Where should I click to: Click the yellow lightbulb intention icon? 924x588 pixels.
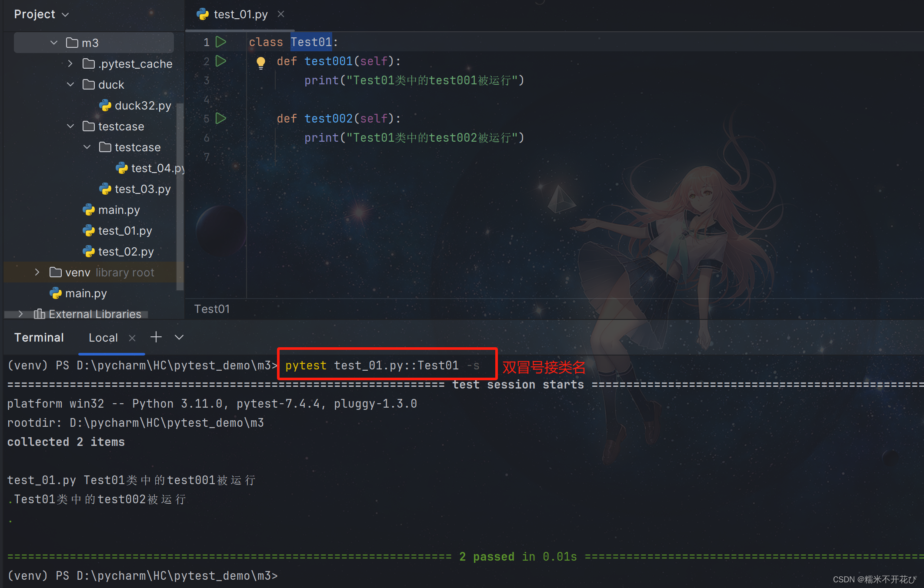pos(261,63)
